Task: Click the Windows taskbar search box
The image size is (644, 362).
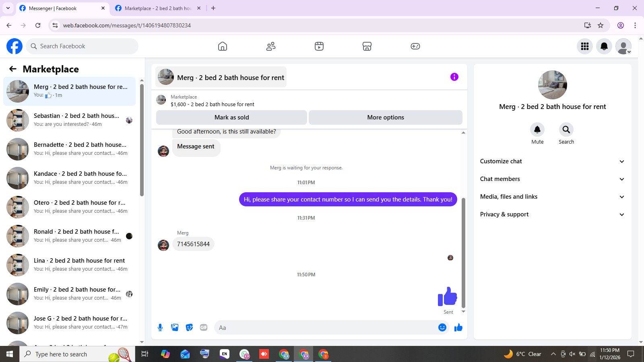Action: pos(77,354)
